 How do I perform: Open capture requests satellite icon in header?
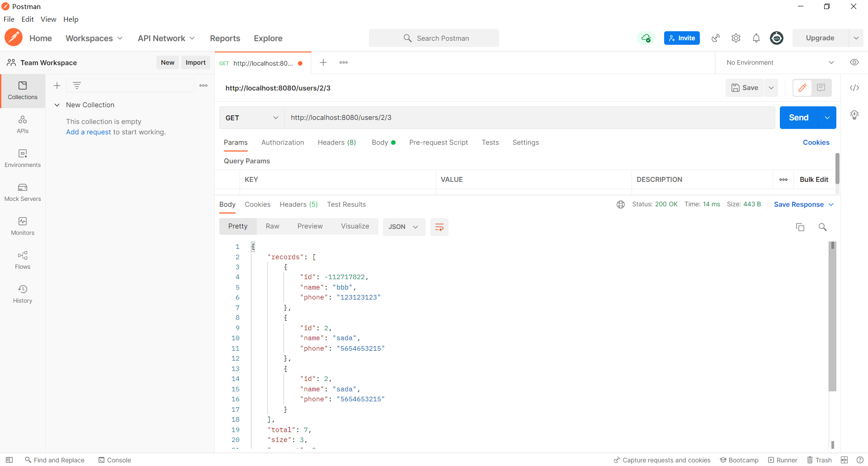(x=716, y=38)
